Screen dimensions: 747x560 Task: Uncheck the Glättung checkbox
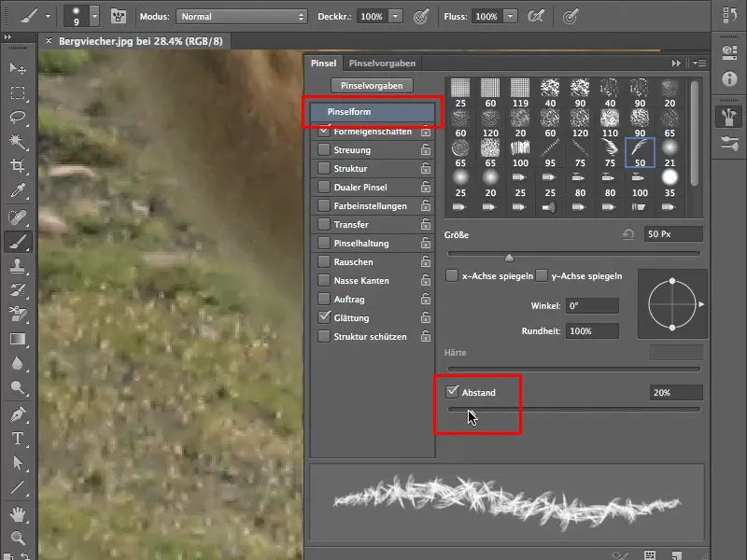click(324, 318)
